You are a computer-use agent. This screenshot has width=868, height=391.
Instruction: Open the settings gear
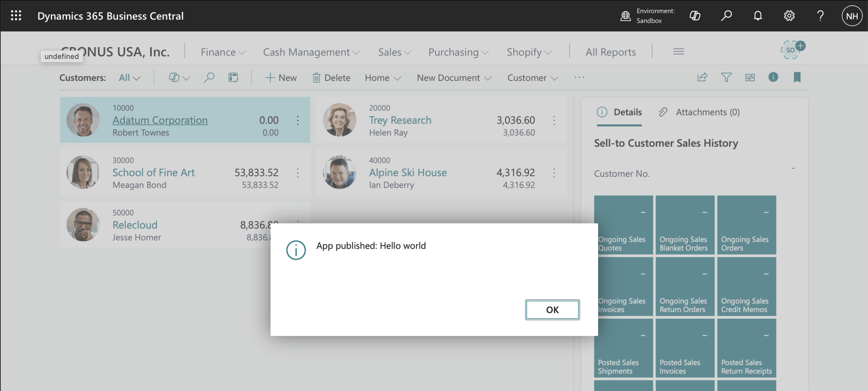(789, 16)
